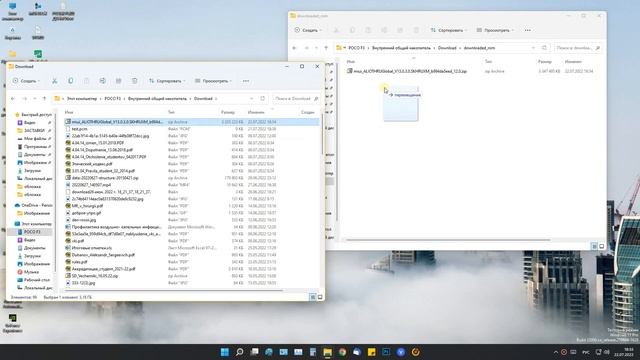Screen dimensions: 640x360
Task: Click the Copy icon in Download window toolbar
Action: (x=71, y=81)
